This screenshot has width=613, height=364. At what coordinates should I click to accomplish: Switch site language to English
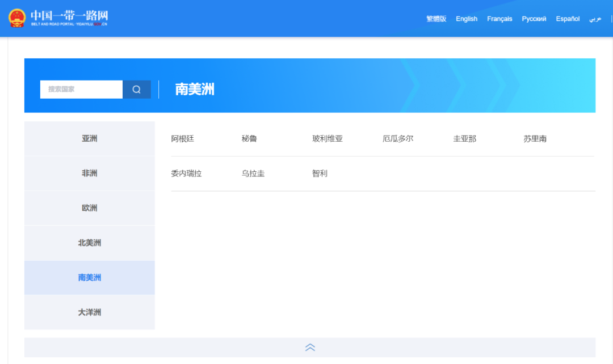tap(466, 18)
